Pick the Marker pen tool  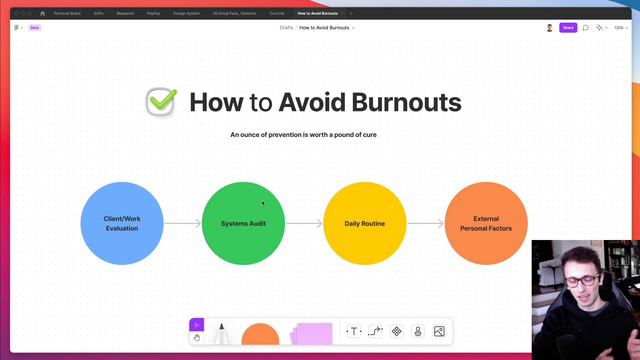tap(221, 333)
